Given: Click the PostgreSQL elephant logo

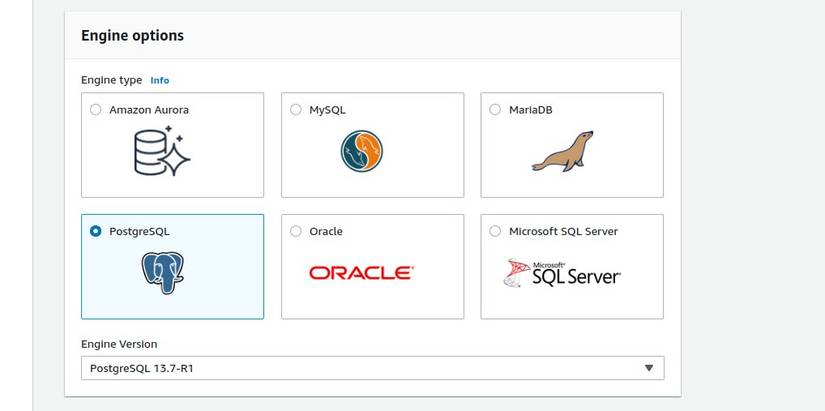Looking at the screenshot, I should coord(163,272).
